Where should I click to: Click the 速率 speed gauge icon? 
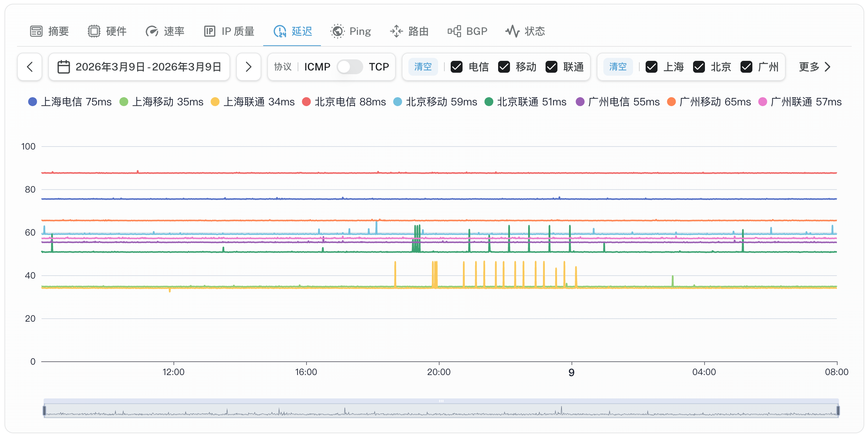pos(152,31)
